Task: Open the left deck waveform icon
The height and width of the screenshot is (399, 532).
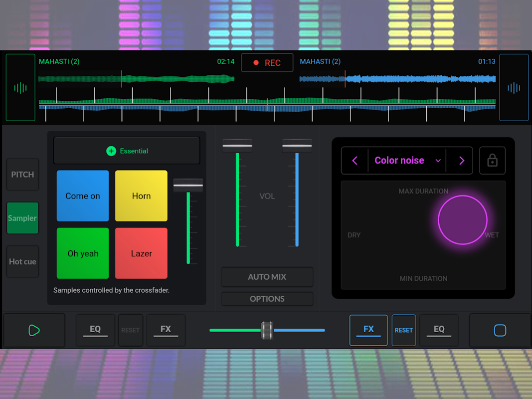Action: [x=20, y=88]
